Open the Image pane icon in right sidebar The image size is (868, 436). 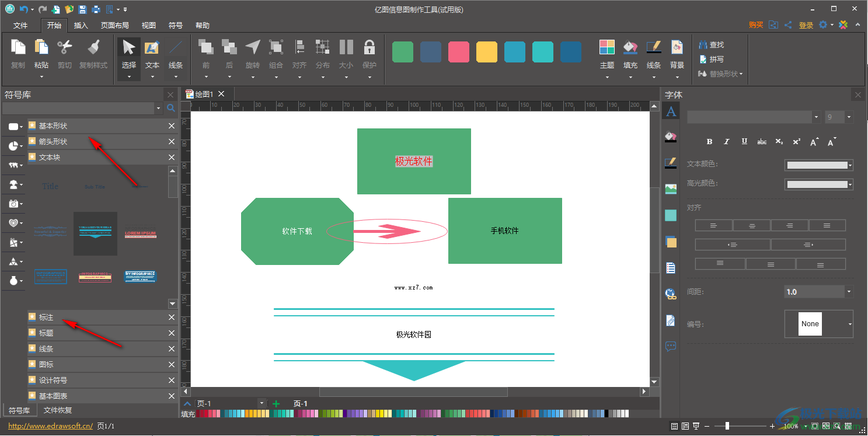671,189
